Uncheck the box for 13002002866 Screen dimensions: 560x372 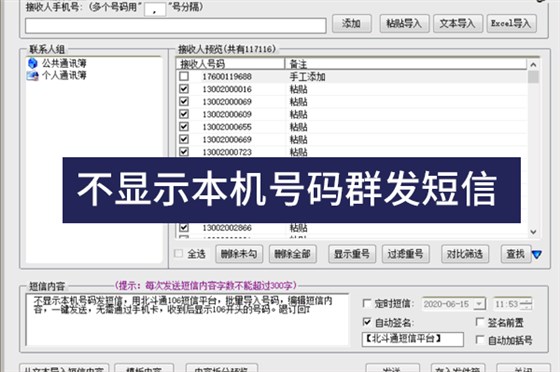tap(184, 227)
